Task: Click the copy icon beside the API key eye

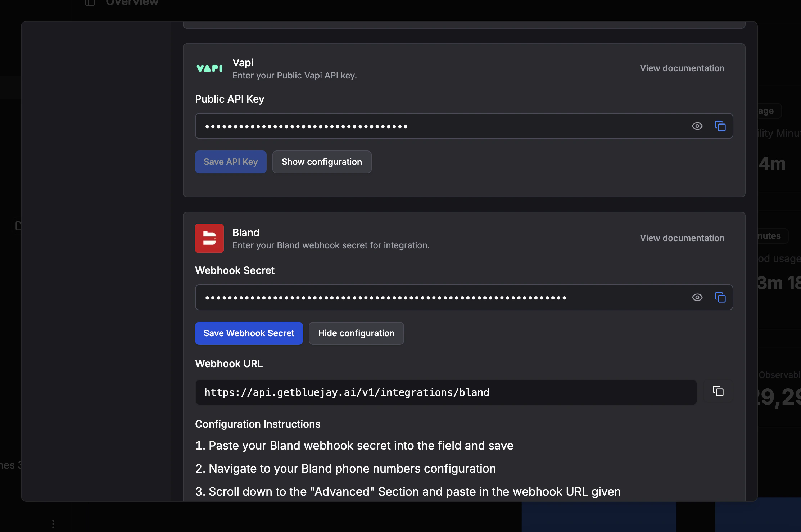Action: point(720,126)
